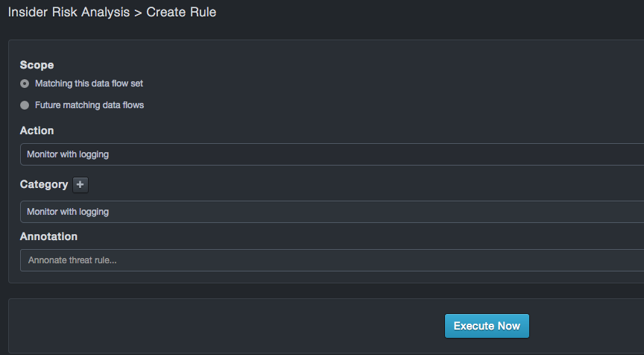
Task: Go to Insider Risk Analysis breadcrumb
Action: click(x=69, y=13)
